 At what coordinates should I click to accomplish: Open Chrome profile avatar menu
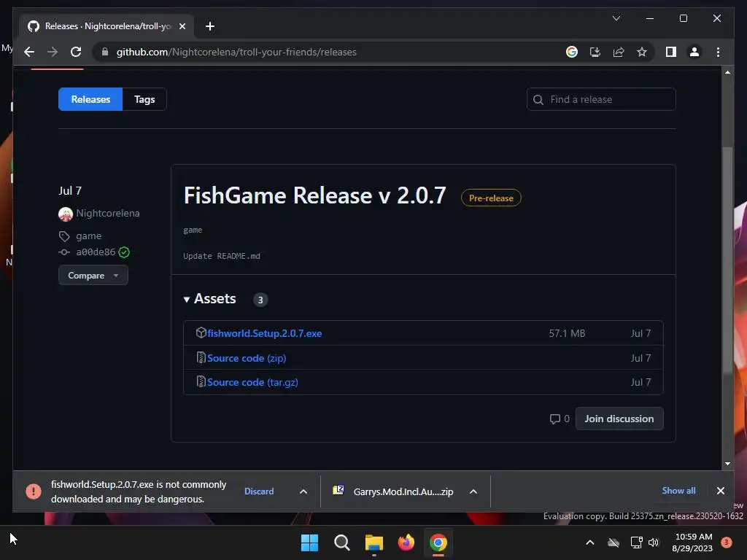(x=694, y=52)
